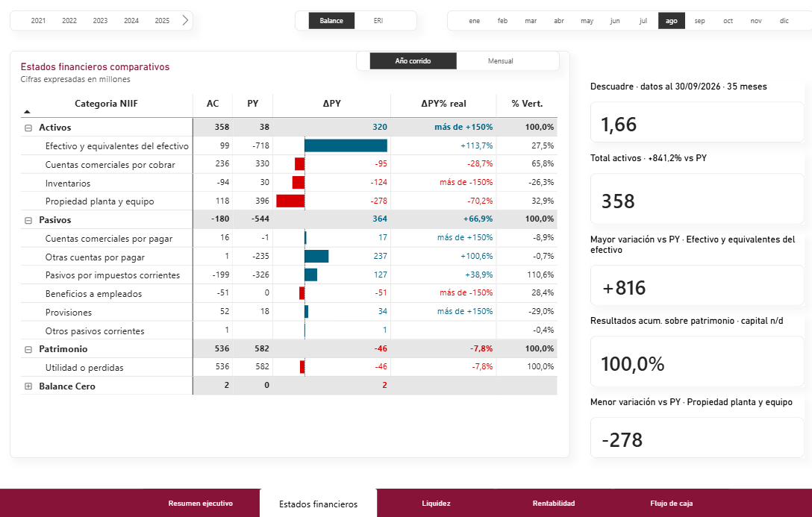Select Mensual mode
Image resolution: width=812 pixels, height=517 pixels.
(500, 61)
